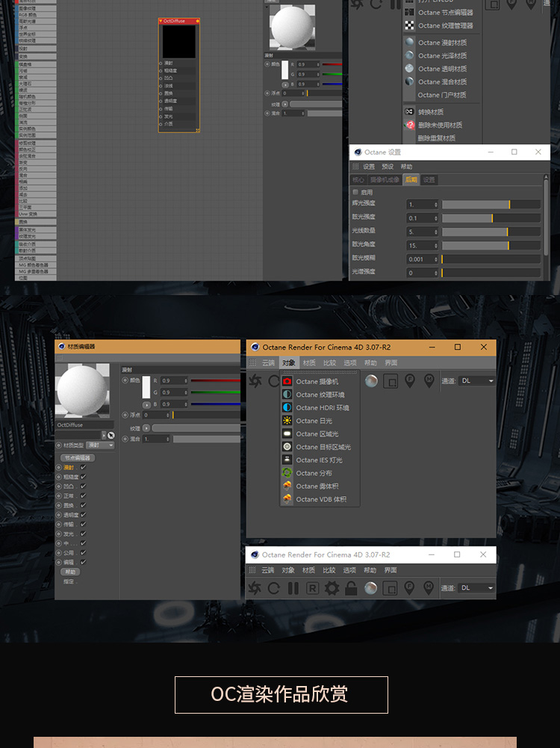Open the 材质类型 漫射 dropdown
This screenshot has width=560, height=748.
(100, 445)
